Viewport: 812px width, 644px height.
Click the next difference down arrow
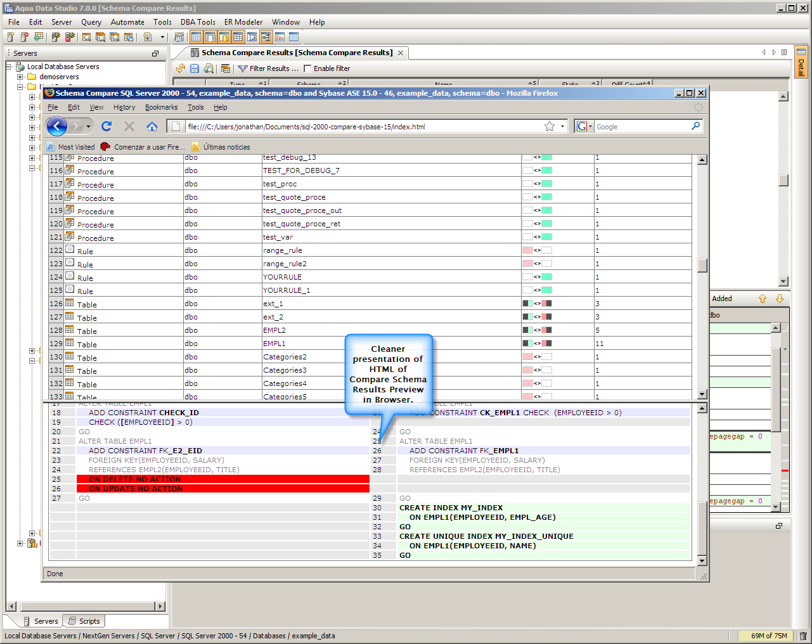[x=780, y=299]
